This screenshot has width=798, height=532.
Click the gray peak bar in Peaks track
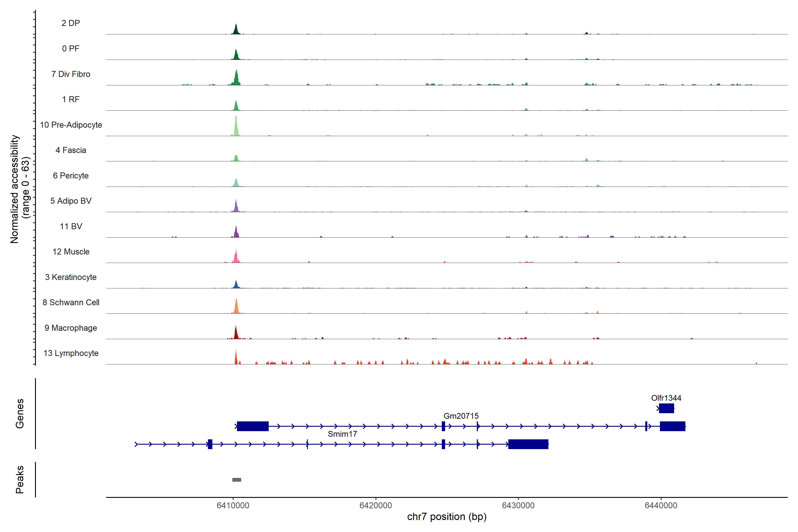tap(237, 479)
